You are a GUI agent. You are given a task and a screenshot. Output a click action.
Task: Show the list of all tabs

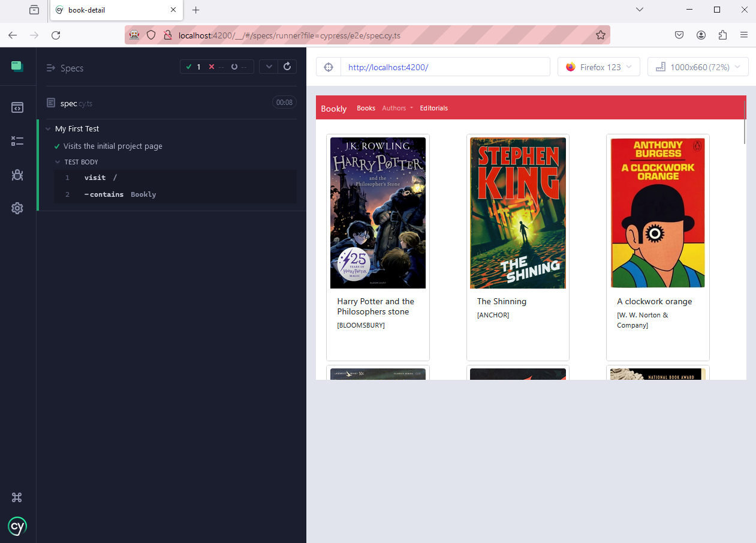pos(640,10)
